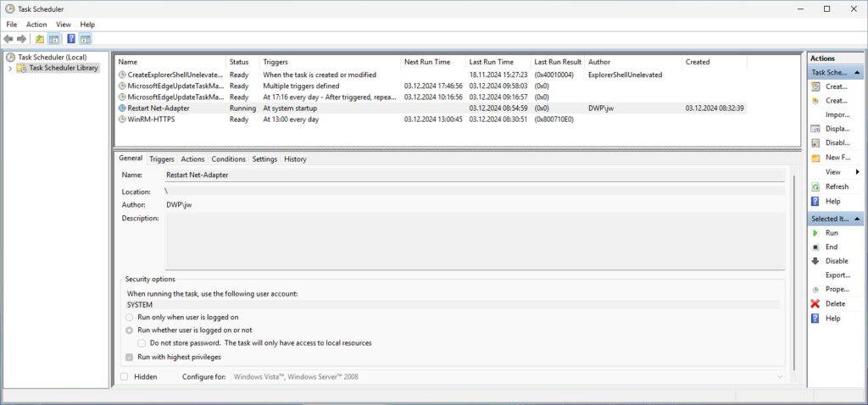
Task: Expand the Task Scheduler Library tree node
Action: (x=10, y=68)
